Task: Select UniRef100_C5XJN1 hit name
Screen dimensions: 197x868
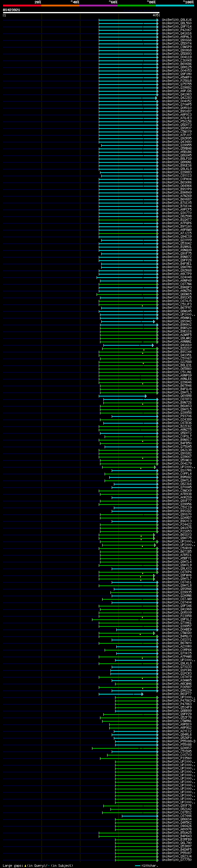Action: click(x=177, y=372)
